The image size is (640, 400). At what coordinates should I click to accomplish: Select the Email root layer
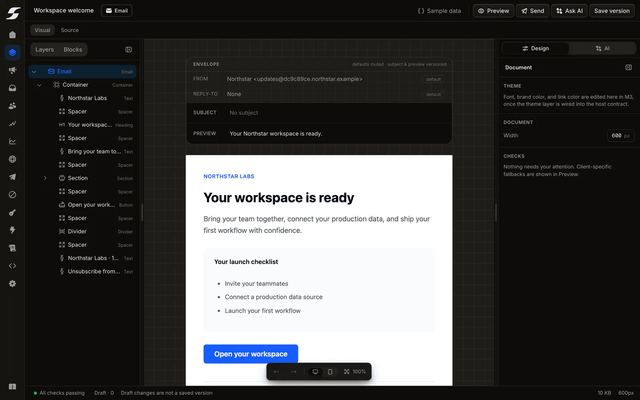pyautogui.click(x=82, y=72)
